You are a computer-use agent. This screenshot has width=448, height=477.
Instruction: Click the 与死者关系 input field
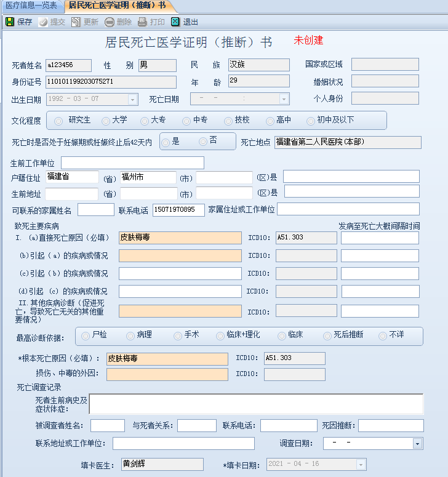tap(197, 425)
